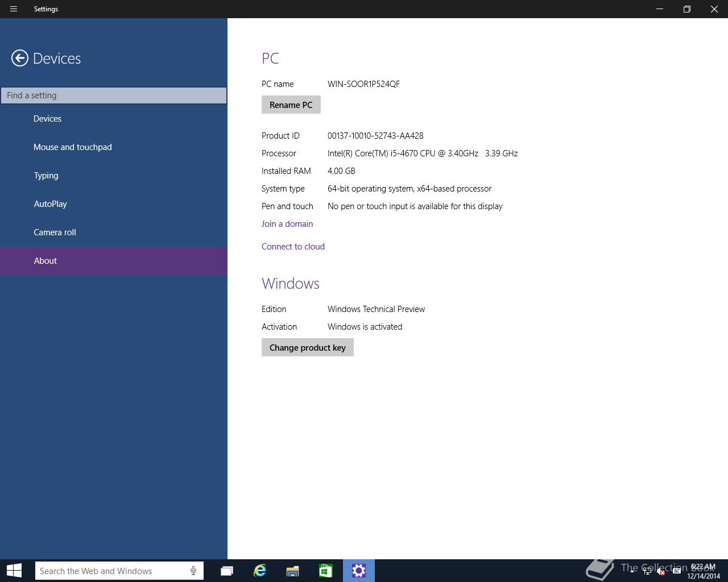
Task: Show hidden system tray icons
Action: click(632, 571)
